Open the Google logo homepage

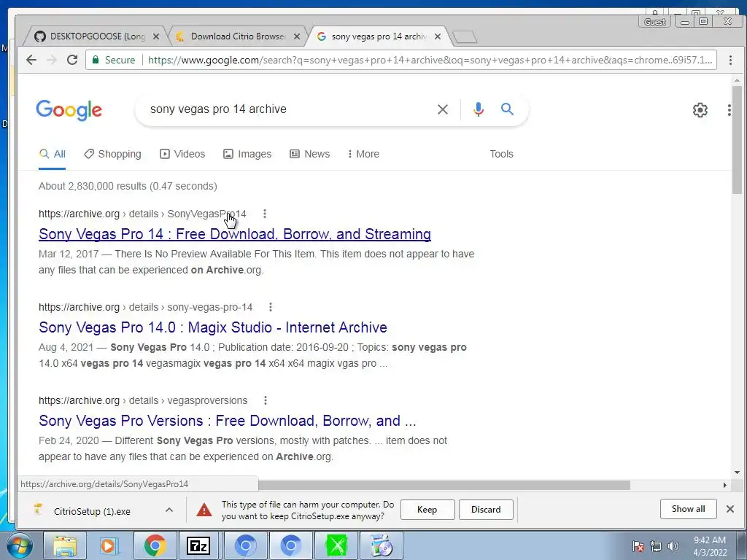point(69,110)
